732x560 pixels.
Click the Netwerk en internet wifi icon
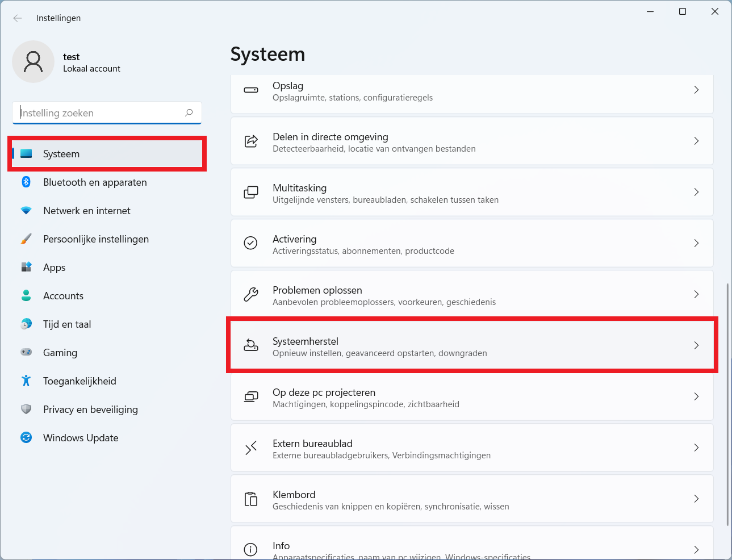coord(26,210)
